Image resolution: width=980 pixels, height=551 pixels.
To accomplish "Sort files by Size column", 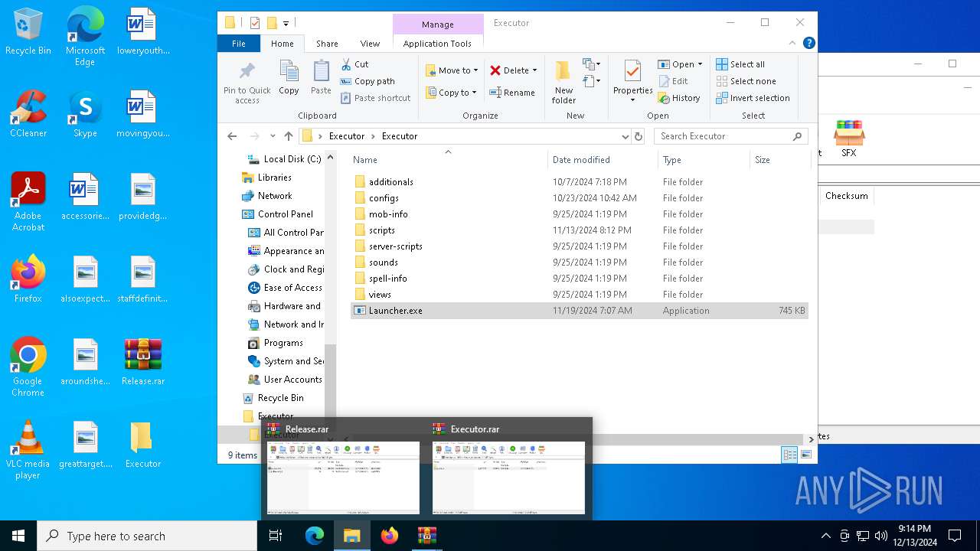I will (779, 159).
